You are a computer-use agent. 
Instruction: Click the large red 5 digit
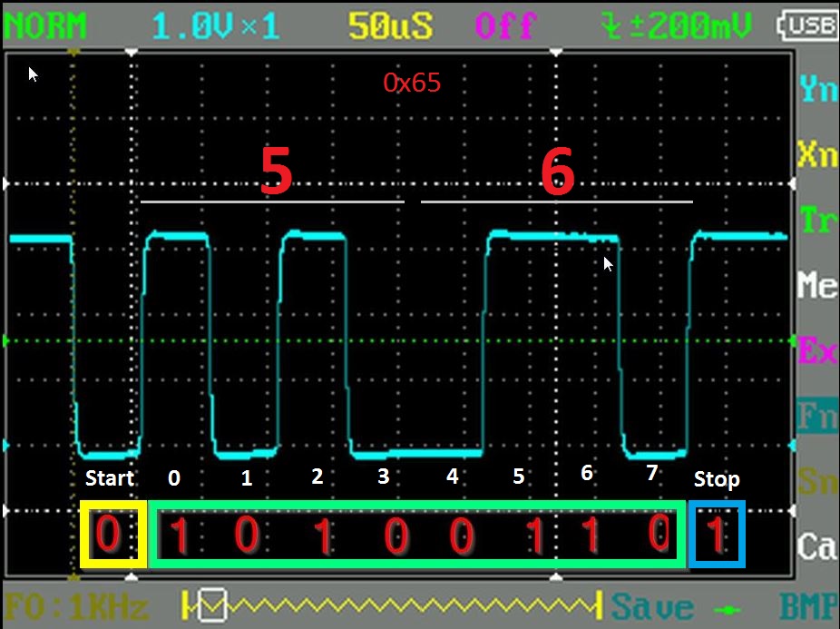(276, 172)
